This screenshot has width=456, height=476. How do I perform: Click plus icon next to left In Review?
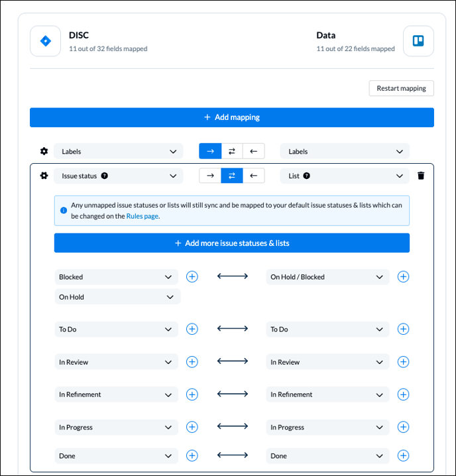pyautogui.click(x=192, y=361)
